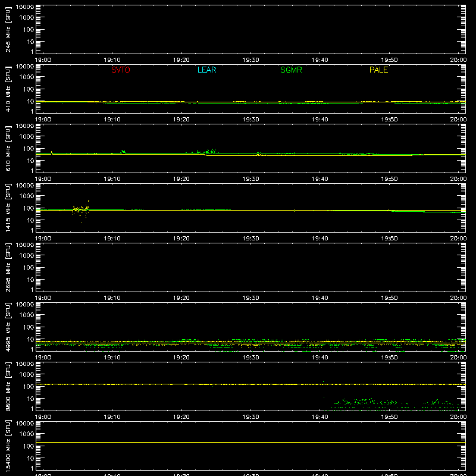Viewport: 476px width, 476px height.
Task: Click the flat yellow trace in the 15400 MHz panel
Action: (250, 442)
